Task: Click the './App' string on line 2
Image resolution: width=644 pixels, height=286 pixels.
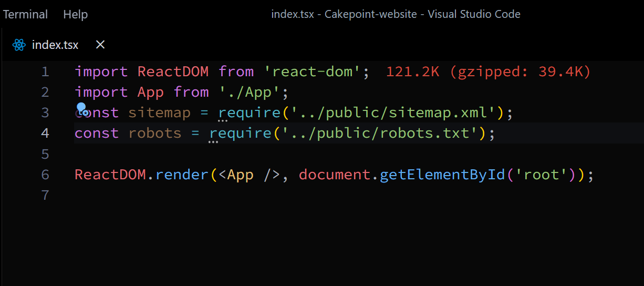Action: coord(250,92)
